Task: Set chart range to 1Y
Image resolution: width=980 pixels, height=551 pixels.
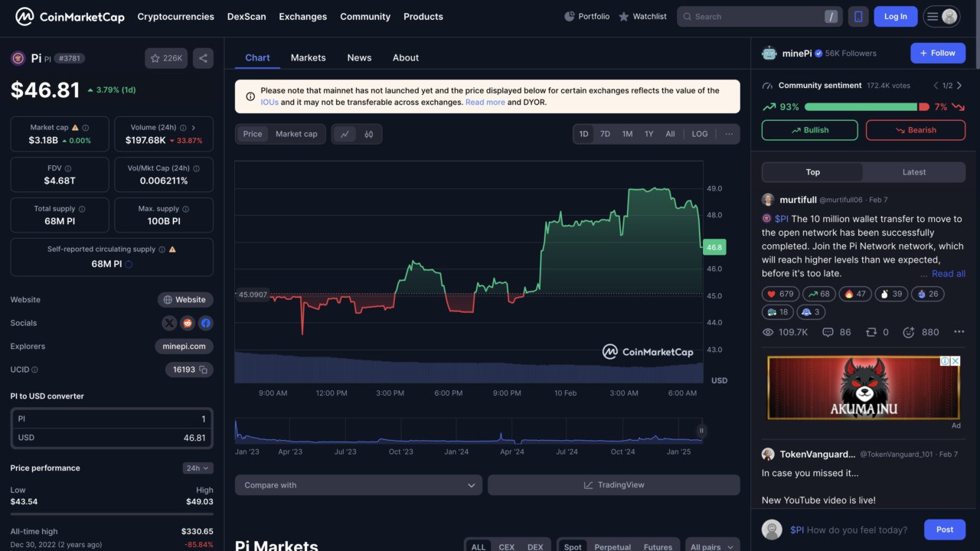Action: pos(648,134)
